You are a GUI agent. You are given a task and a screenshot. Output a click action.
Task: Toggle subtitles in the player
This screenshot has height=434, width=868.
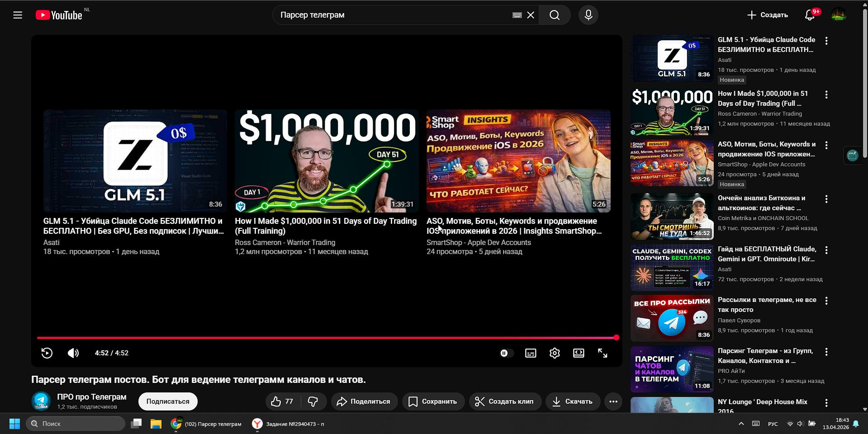click(x=531, y=353)
